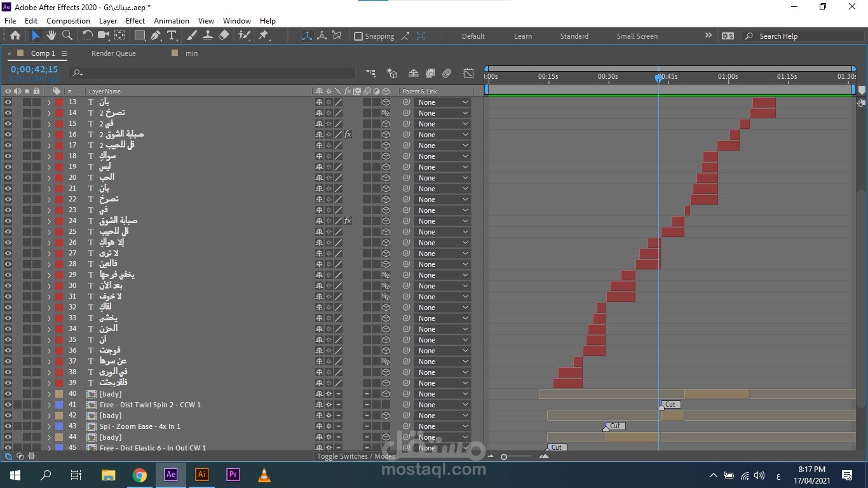Viewport: 868px width, 488px height.
Task: Open the Composition menu
Action: 68,20
